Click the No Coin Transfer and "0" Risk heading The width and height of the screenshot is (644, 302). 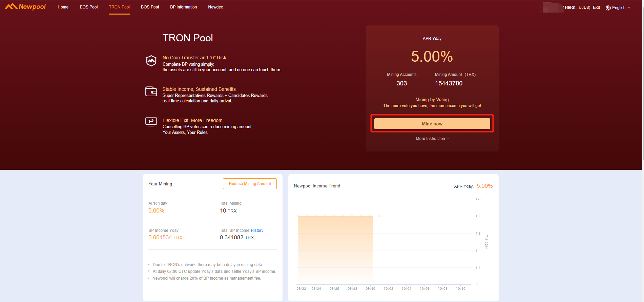pyautogui.click(x=194, y=58)
